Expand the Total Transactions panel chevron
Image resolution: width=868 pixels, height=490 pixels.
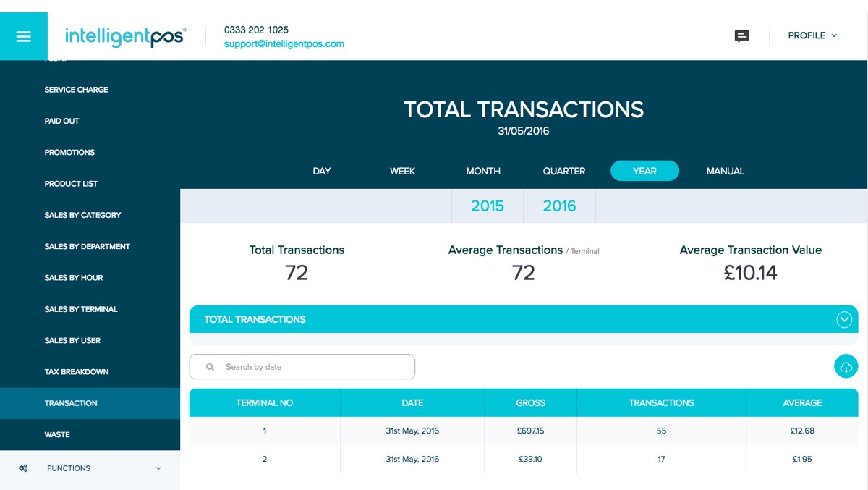843,319
